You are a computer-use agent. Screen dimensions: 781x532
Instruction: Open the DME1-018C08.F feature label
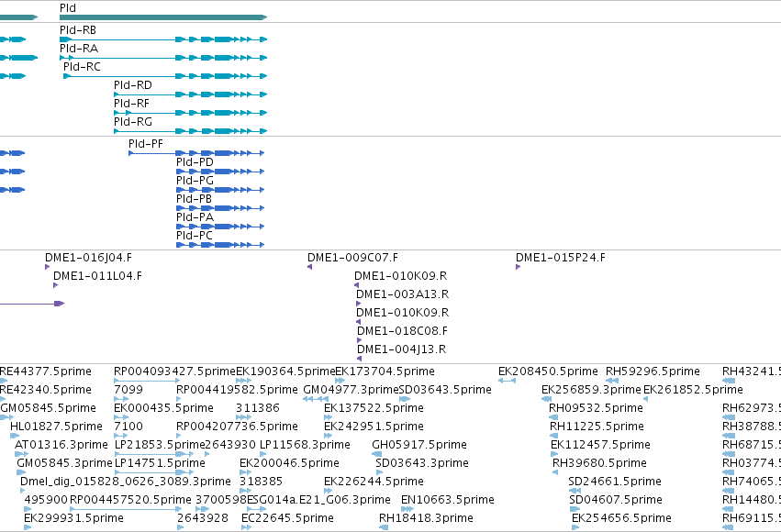[x=403, y=331]
